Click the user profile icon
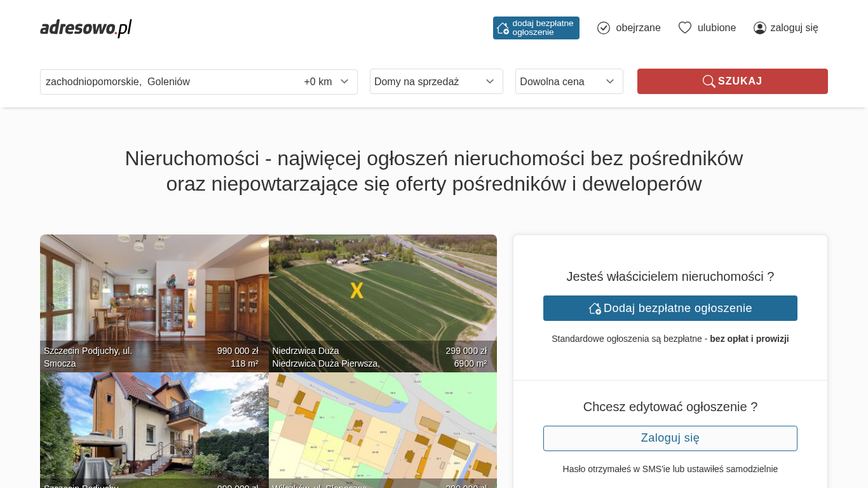The height and width of the screenshot is (488, 868). [760, 28]
